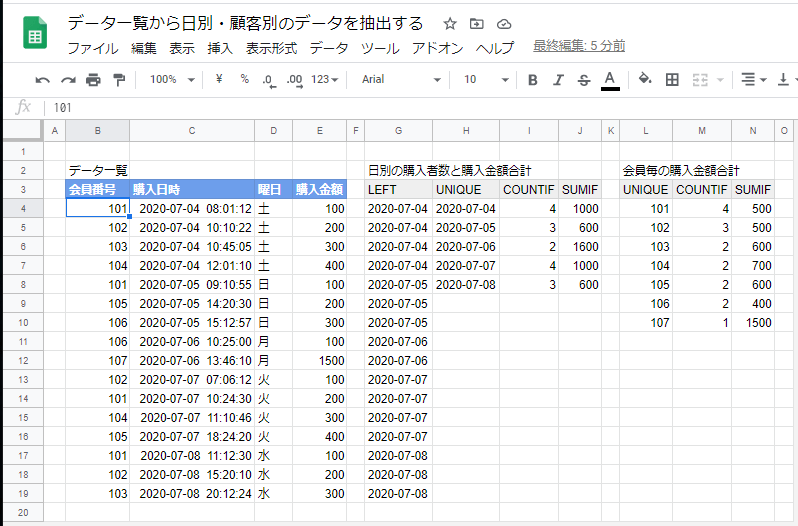Select the LEFT header cell
798x526 pixels.
tap(398, 189)
